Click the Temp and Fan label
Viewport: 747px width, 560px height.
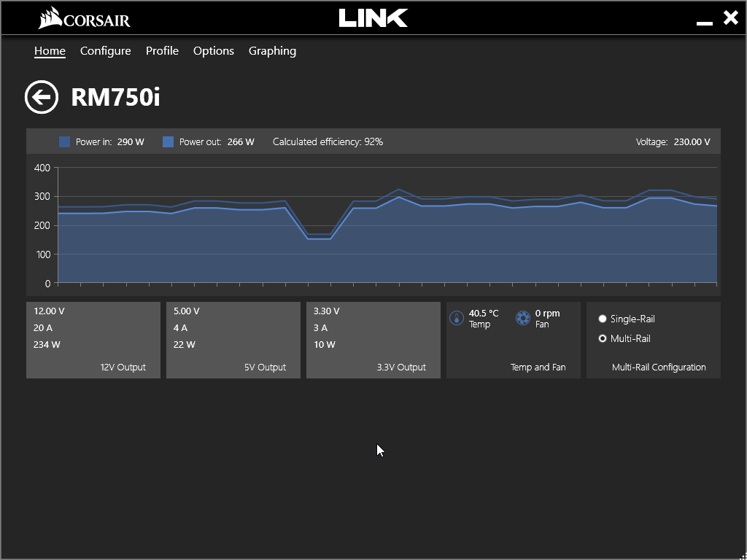(x=538, y=367)
